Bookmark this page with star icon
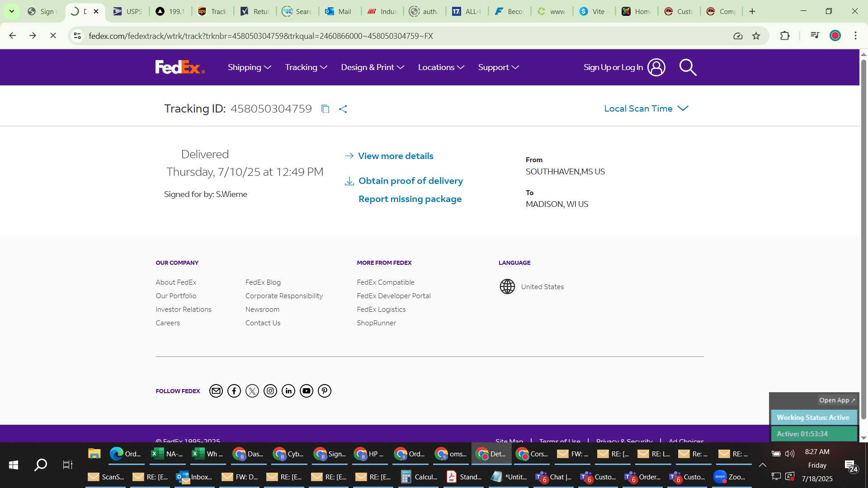 point(756,36)
